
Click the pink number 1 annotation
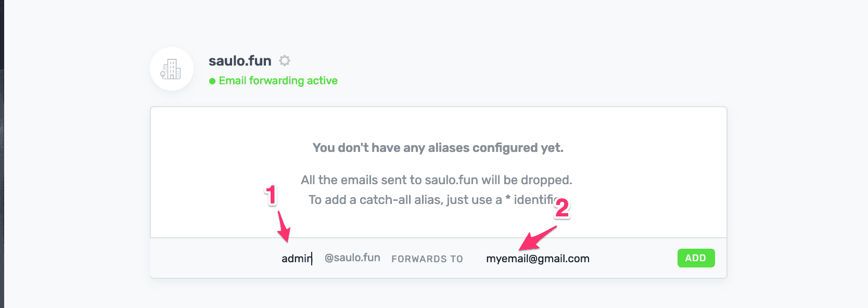[271, 195]
